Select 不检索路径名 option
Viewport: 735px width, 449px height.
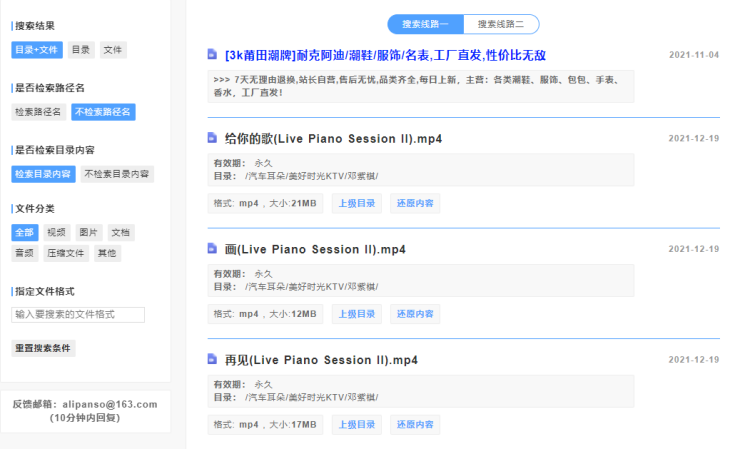coord(103,112)
